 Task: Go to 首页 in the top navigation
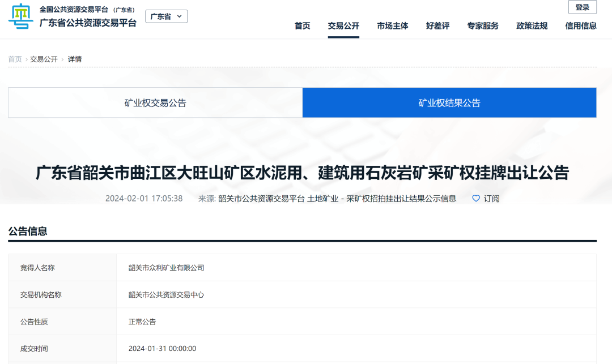pyautogui.click(x=302, y=26)
